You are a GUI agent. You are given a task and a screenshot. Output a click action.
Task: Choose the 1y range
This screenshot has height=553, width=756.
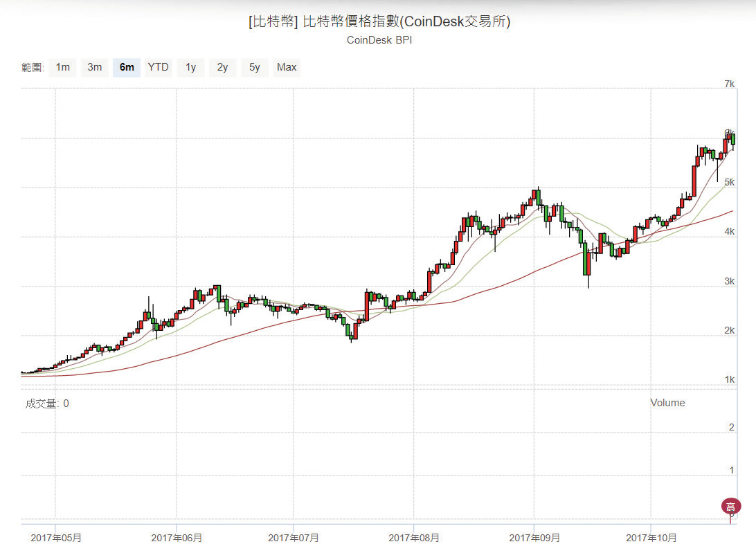point(190,67)
